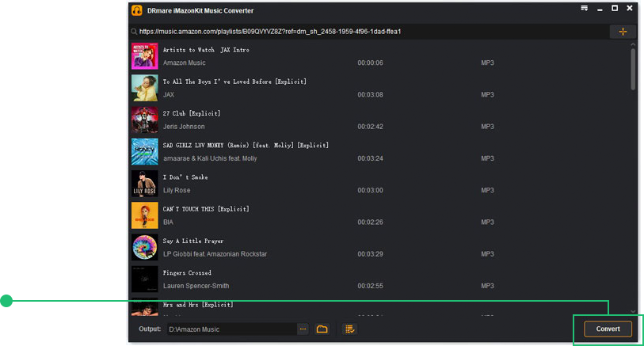The image size is (644, 346).
Task: Click artist name JAX
Action: 169,95
